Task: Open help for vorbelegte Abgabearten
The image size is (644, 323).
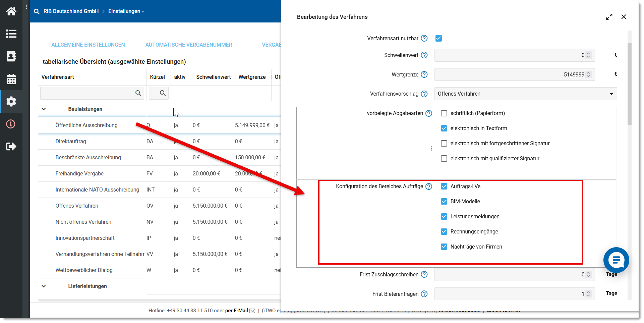Action: tap(429, 113)
